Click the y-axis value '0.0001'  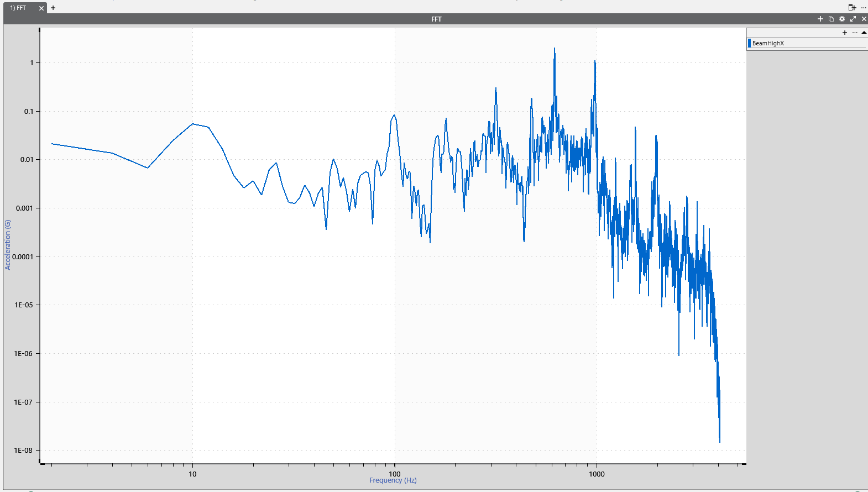pos(23,257)
